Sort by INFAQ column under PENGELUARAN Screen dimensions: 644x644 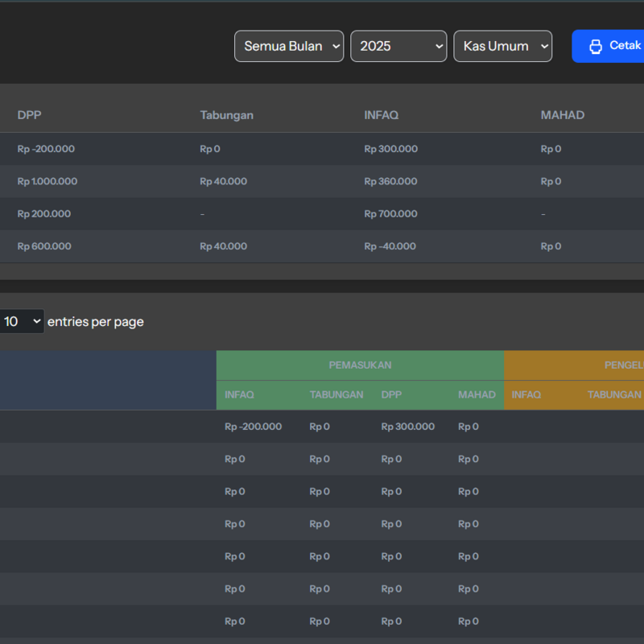(x=526, y=395)
